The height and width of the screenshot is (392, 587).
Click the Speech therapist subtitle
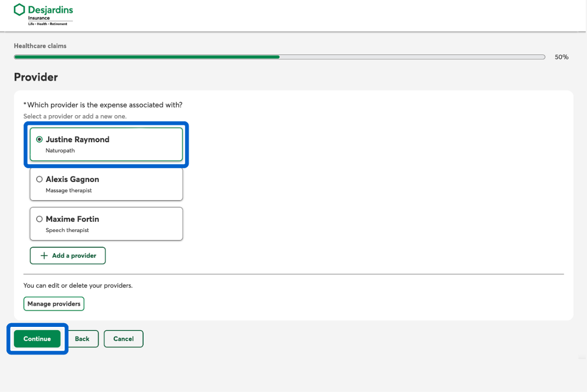click(x=67, y=230)
